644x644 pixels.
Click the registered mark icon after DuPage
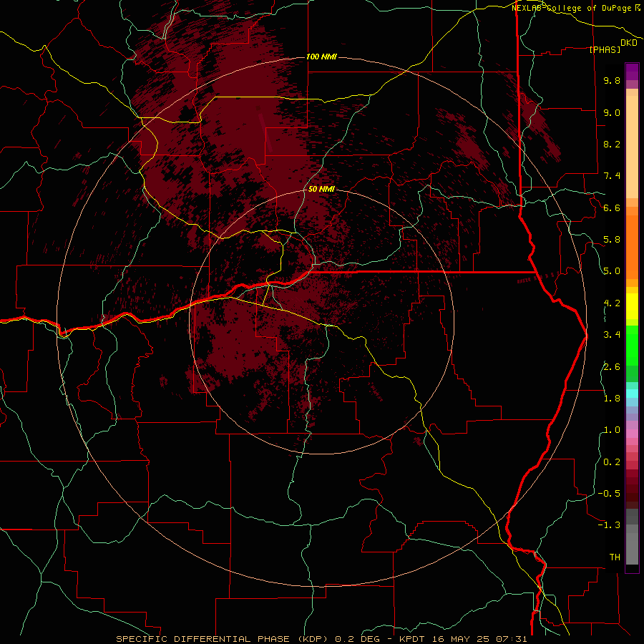tap(637, 7)
